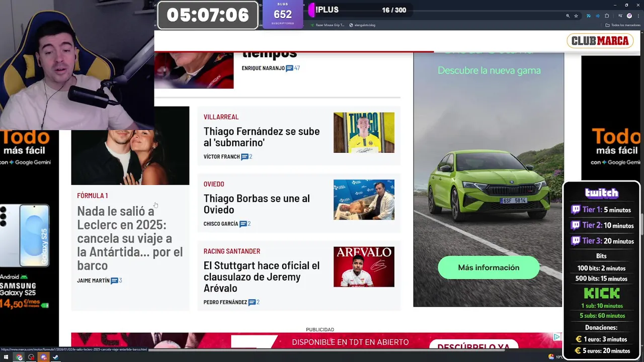Open the browser profile avatar
This screenshot has height=362, width=644.
(629, 16)
